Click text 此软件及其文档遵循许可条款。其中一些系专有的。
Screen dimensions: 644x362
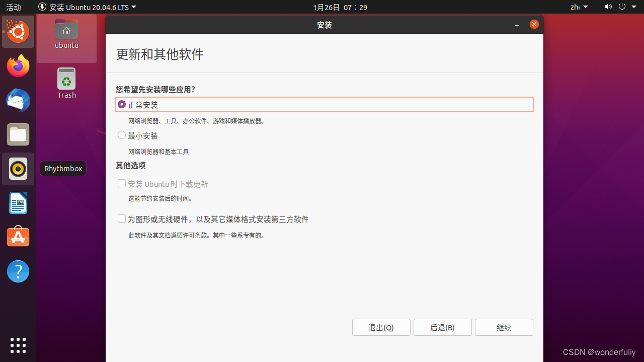tap(196, 235)
